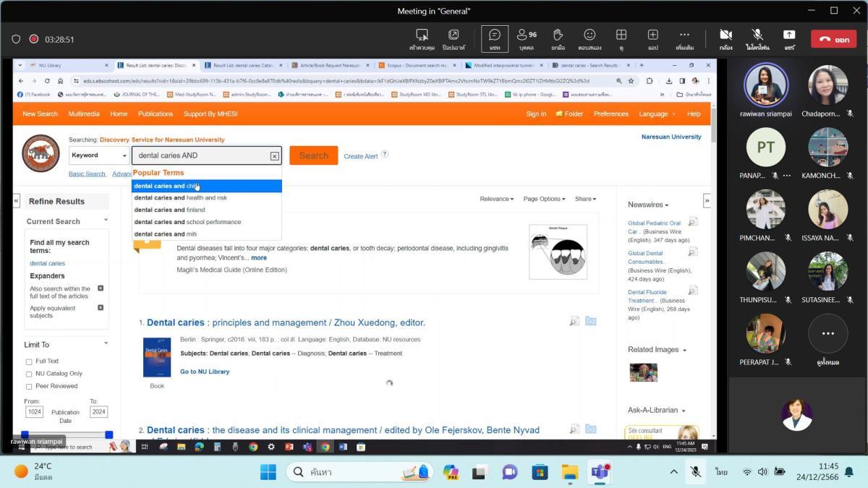Remove 'Apply equivalent subjects' expander

tap(101, 307)
